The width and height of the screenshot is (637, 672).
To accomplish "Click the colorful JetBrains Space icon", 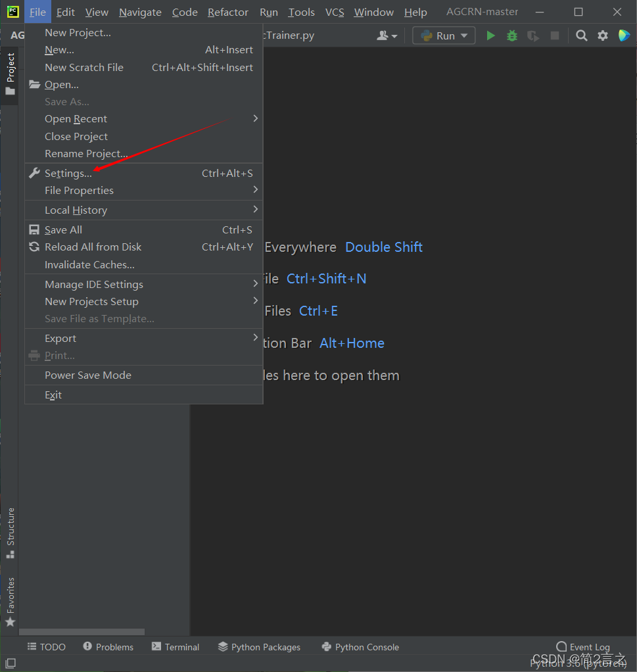I will pos(624,36).
